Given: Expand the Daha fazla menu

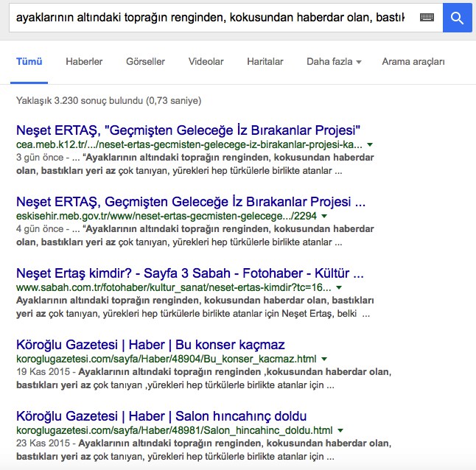Looking at the screenshot, I should 334,62.
